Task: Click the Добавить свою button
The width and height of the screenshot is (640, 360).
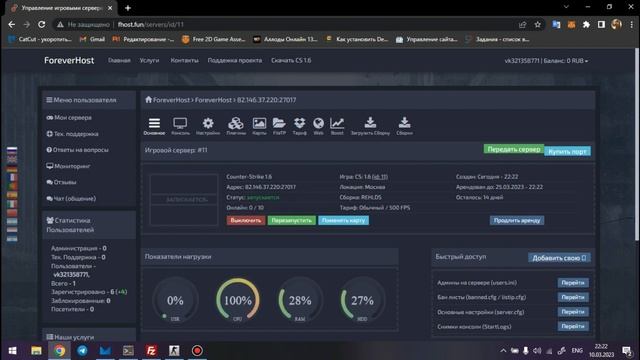Action: 559,258
